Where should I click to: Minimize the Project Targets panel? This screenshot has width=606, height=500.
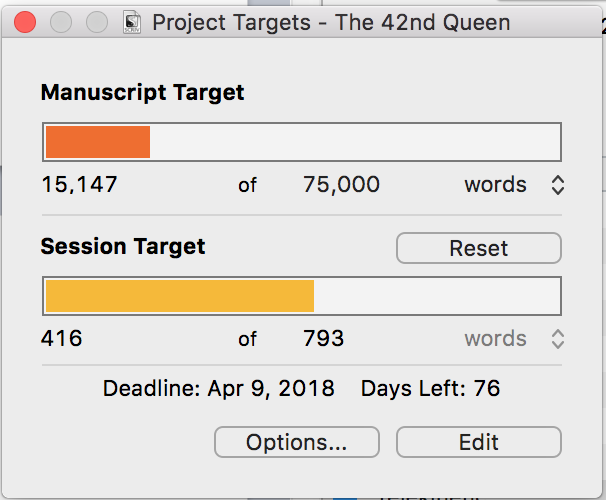pyautogui.click(x=61, y=22)
